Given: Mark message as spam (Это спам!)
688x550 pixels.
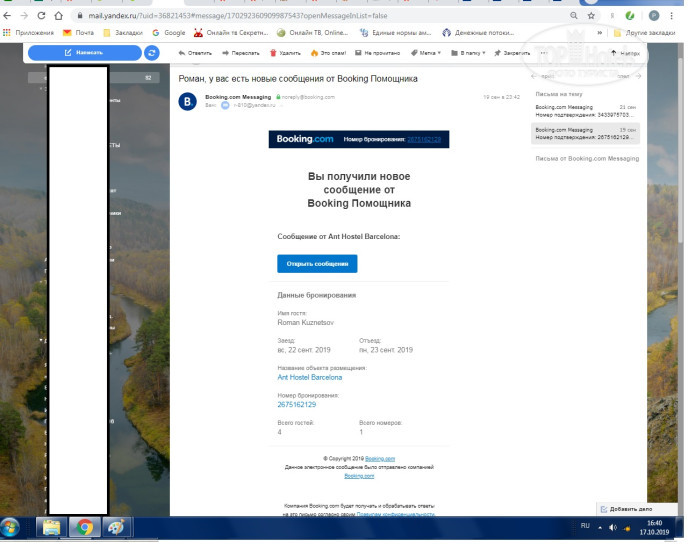Looking at the screenshot, I should tap(328, 52).
